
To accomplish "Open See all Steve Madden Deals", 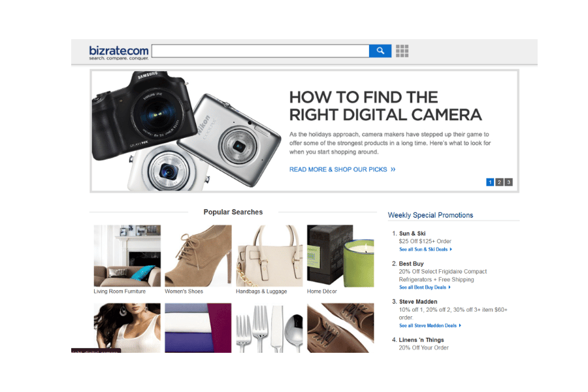I will point(430,325).
